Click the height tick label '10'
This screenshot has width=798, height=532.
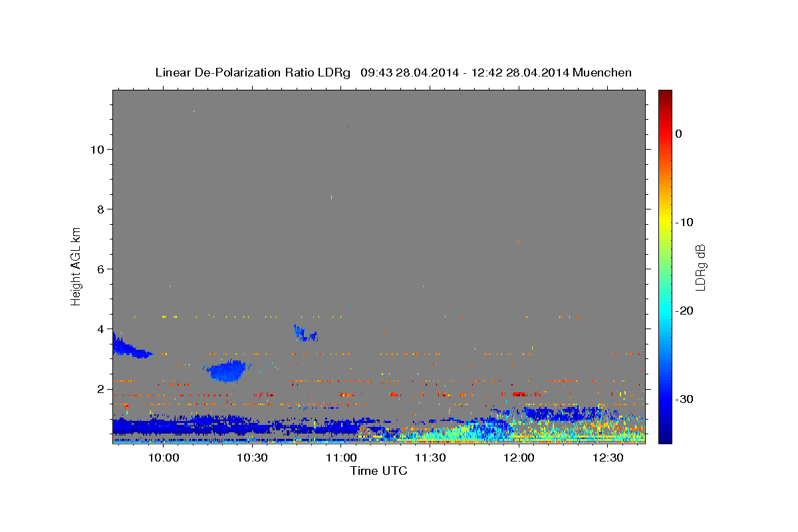[x=96, y=149]
